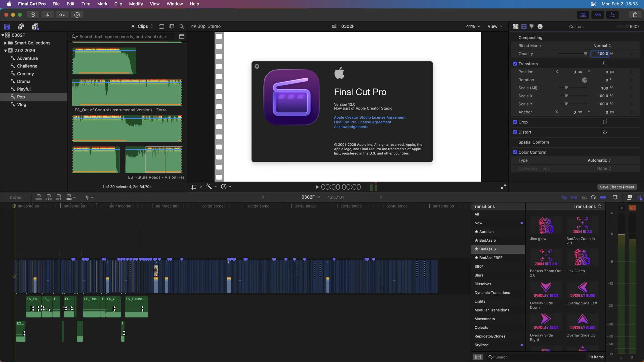This screenshot has width=644, height=362.
Task: Open the Modify menu in the menu bar
Action: click(136, 4)
